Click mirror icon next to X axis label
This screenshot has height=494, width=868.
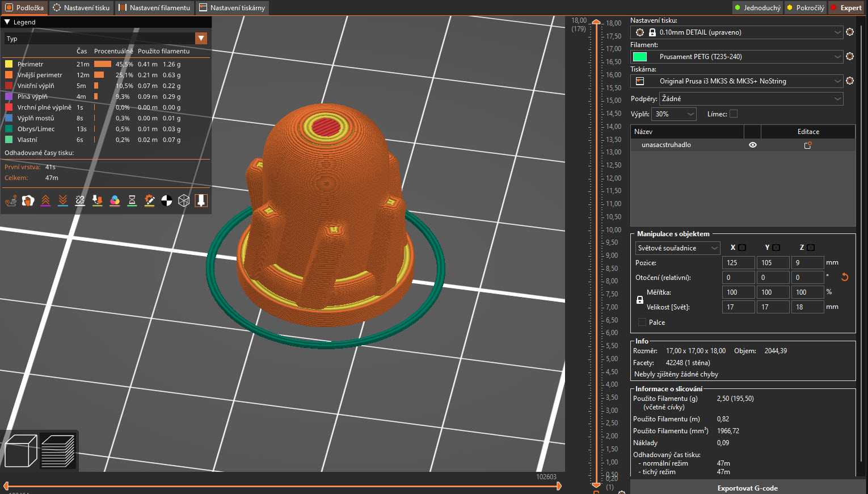click(x=742, y=248)
